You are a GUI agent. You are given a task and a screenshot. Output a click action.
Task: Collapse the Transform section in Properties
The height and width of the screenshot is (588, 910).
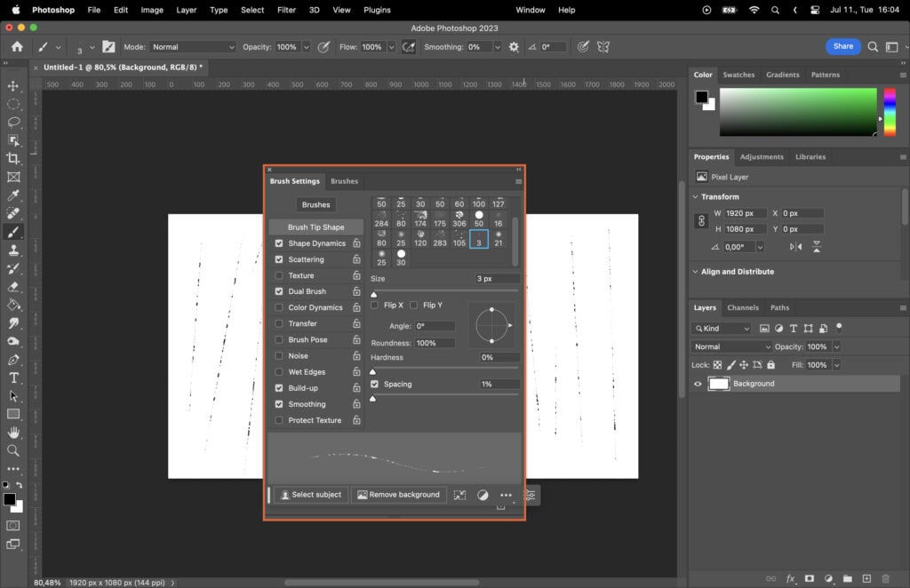[696, 196]
